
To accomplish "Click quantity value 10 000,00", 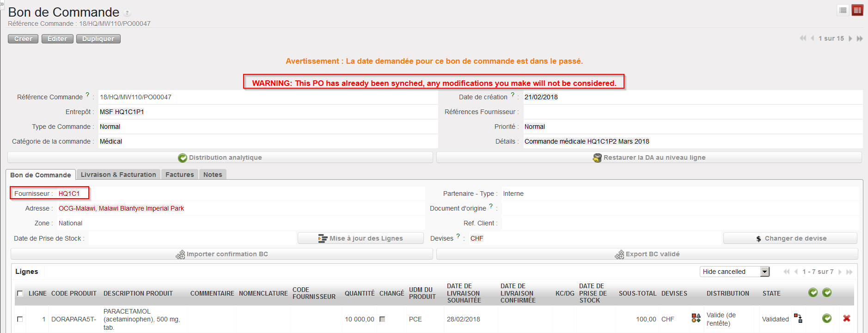I will [360, 319].
